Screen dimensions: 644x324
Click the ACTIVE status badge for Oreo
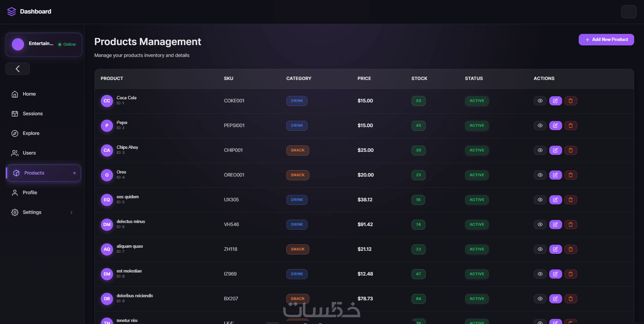[x=477, y=175]
